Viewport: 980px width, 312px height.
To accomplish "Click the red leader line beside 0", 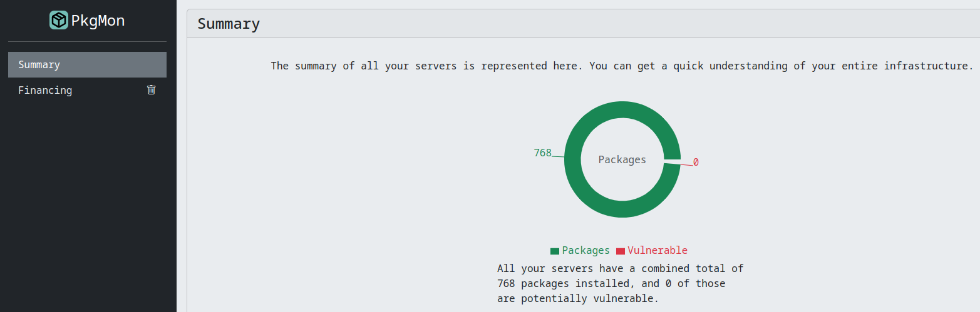I will click(x=686, y=164).
